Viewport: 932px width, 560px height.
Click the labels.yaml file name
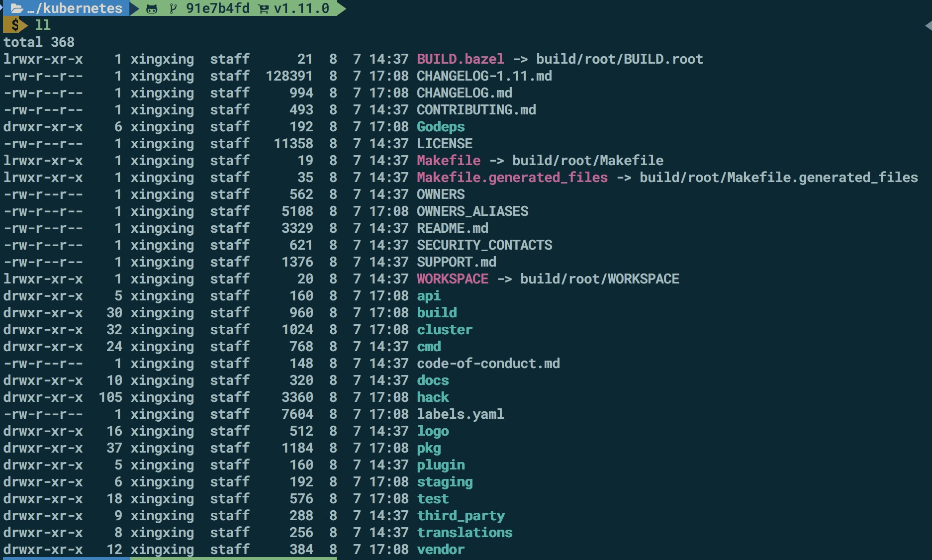461,414
